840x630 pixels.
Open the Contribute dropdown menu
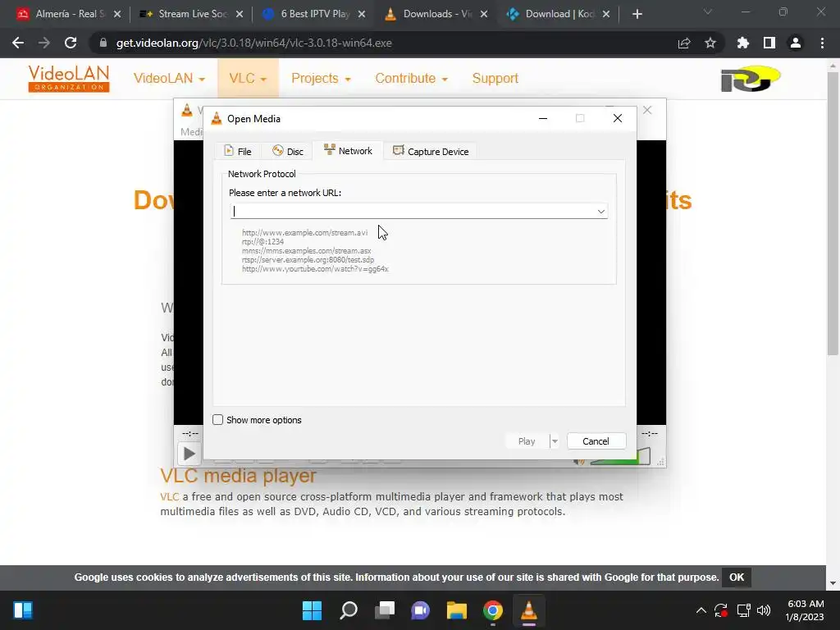click(x=412, y=78)
